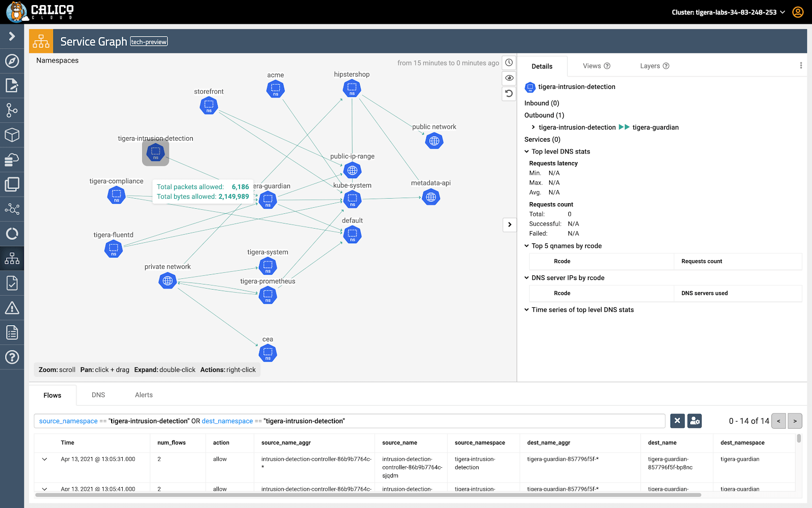Switch to the Alerts tab
The image size is (812, 508).
[144, 395]
